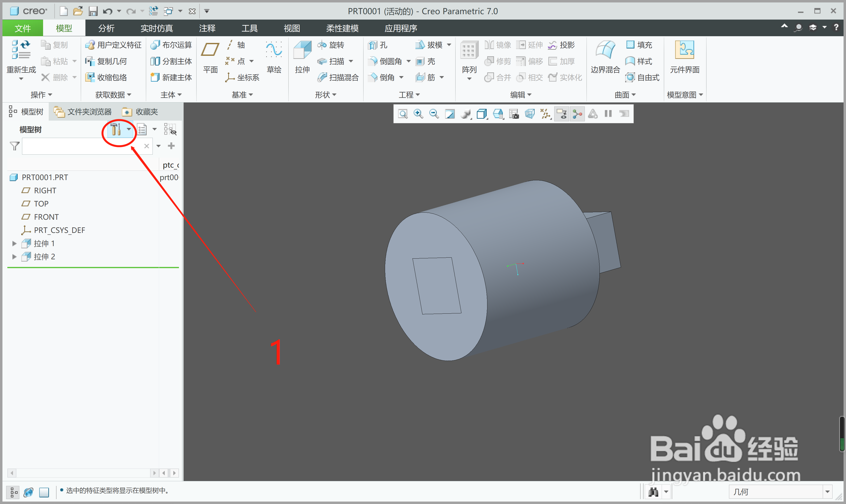The height and width of the screenshot is (504, 846).
Task: Switch to the 分析 ribbon tab
Action: 106,28
